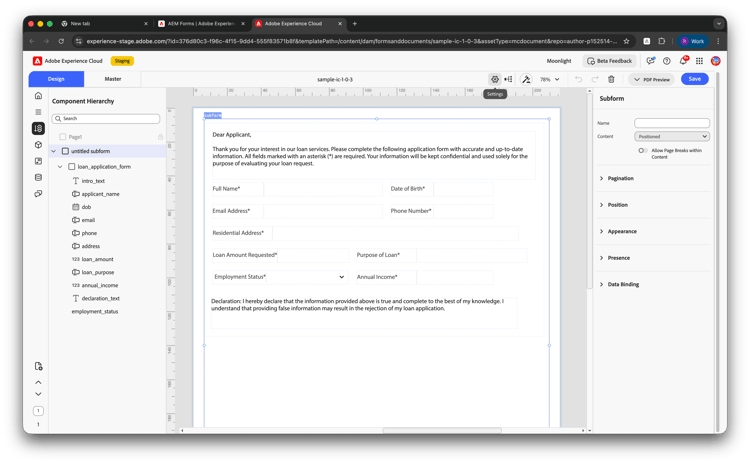This screenshot has height=464, width=750.
Task: Click the Save button
Action: click(x=695, y=79)
